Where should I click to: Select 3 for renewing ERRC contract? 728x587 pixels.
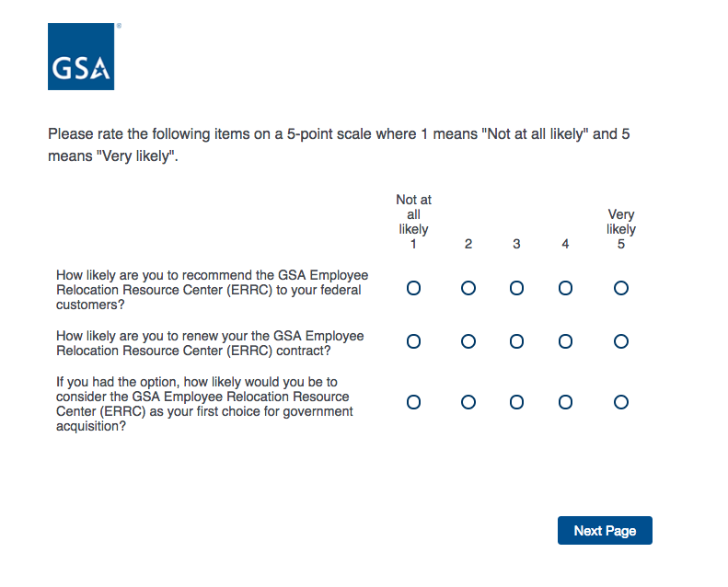coord(516,341)
